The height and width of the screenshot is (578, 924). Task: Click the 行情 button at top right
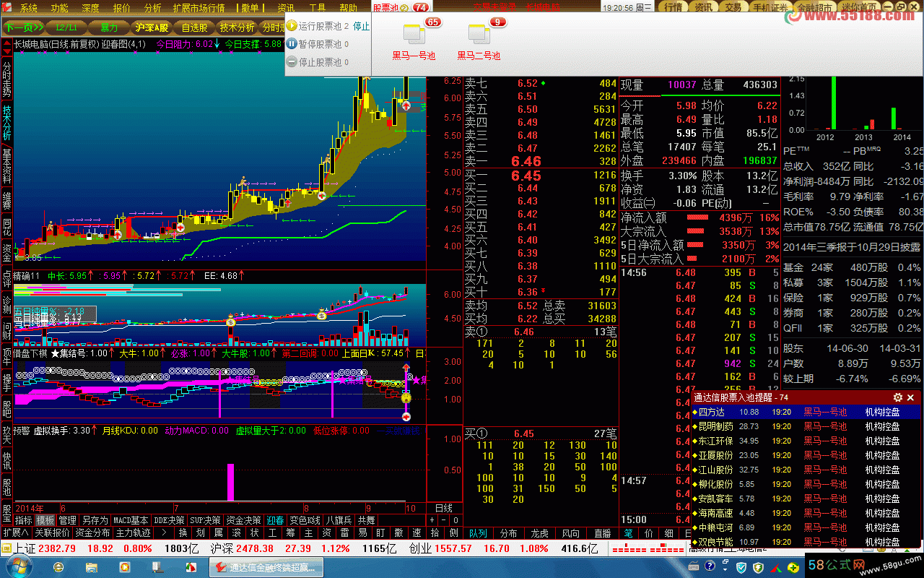tap(672, 8)
